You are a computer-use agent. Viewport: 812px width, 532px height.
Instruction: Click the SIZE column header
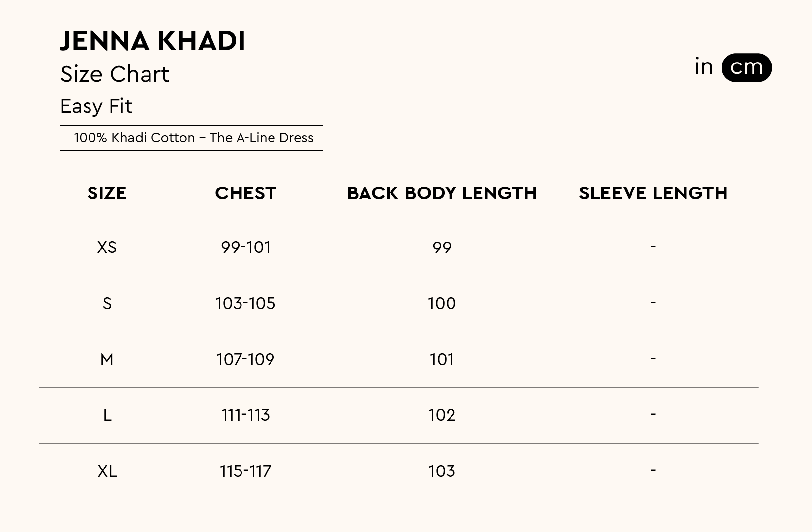(x=107, y=193)
